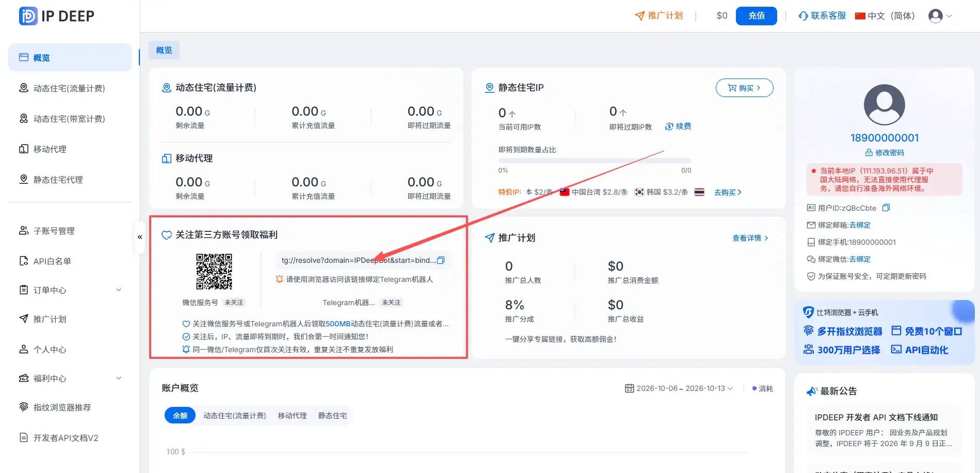
Task: Expand the 订单中心 chevron
Action: [119, 290]
